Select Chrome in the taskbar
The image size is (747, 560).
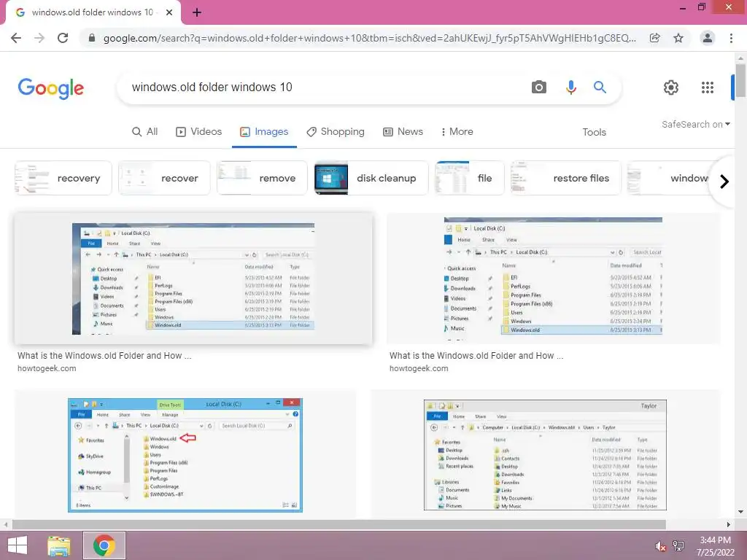point(104,545)
